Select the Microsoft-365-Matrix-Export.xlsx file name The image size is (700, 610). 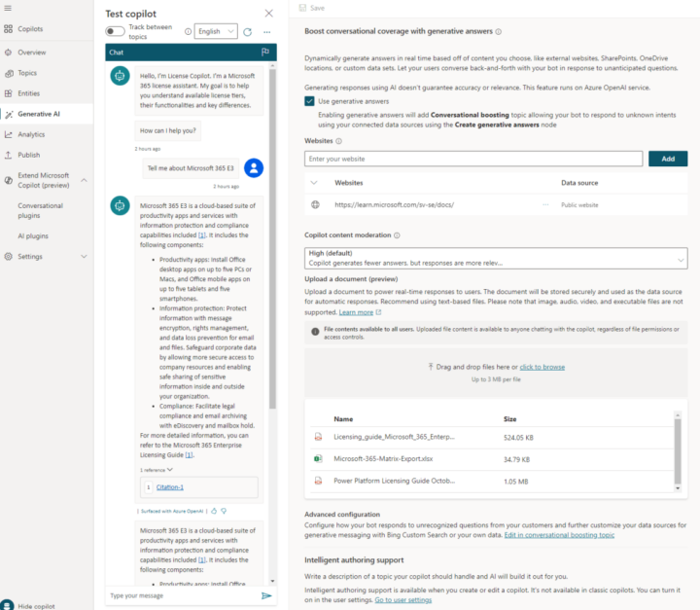(383, 458)
